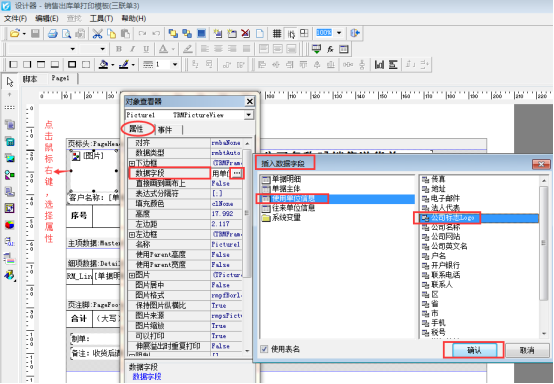
Task: Click the fill color bucket icon
Action: (x=104, y=65)
